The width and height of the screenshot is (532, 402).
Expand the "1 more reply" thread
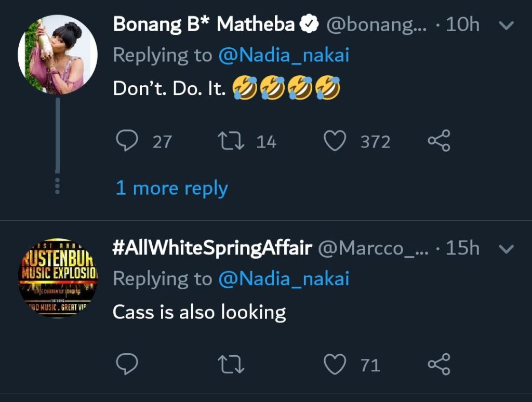pos(171,188)
